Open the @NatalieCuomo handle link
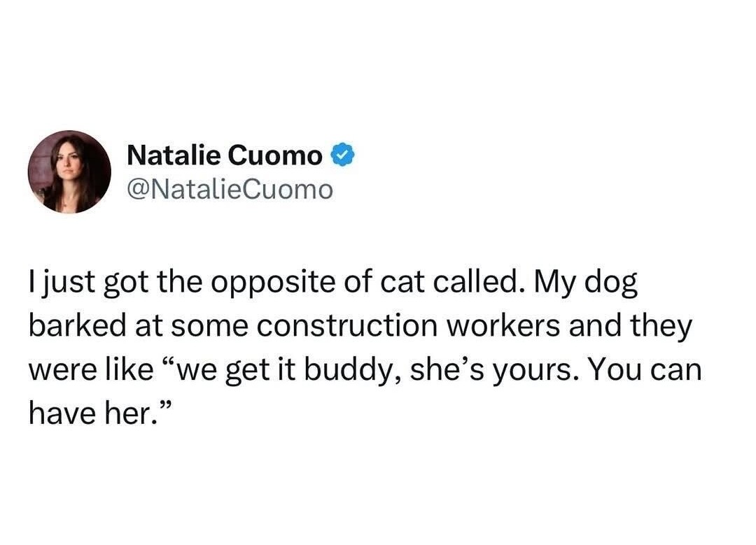The image size is (756, 545). (x=230, y=189)
